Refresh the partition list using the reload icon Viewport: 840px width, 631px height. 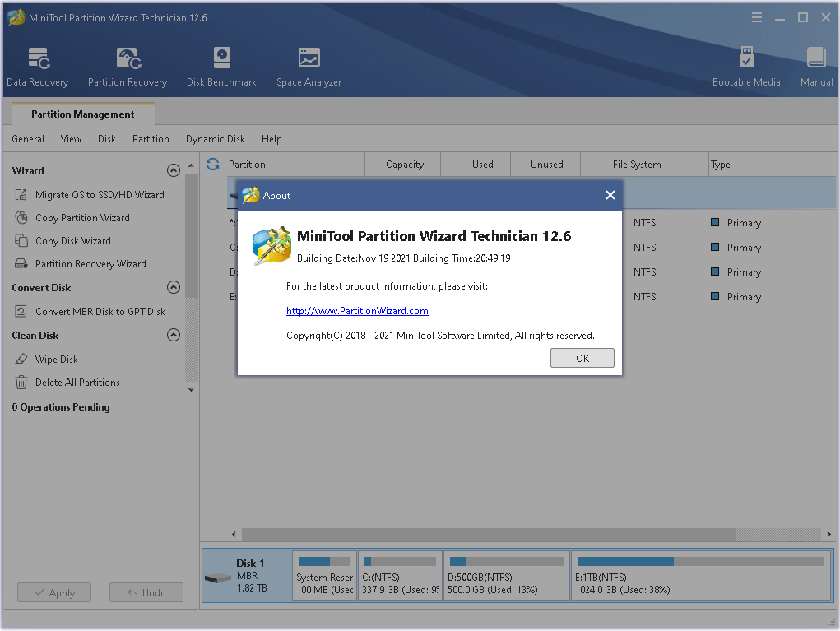coord(213,164)
